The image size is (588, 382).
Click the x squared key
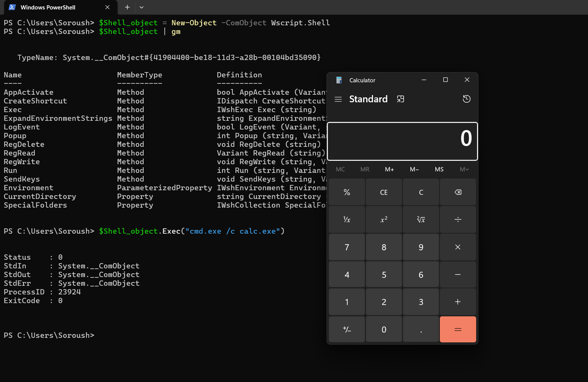point(384,220)
